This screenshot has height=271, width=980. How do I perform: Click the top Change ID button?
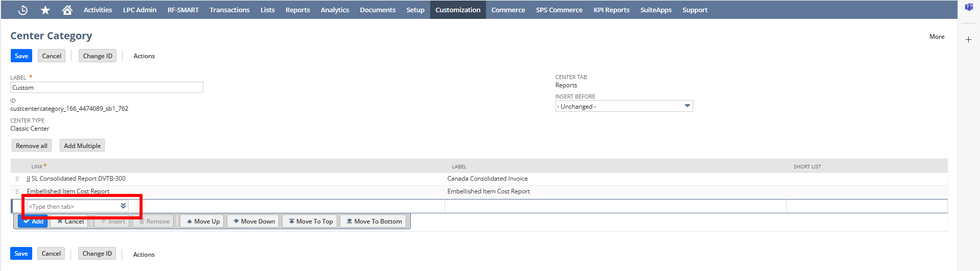click(x=98, y=56)
